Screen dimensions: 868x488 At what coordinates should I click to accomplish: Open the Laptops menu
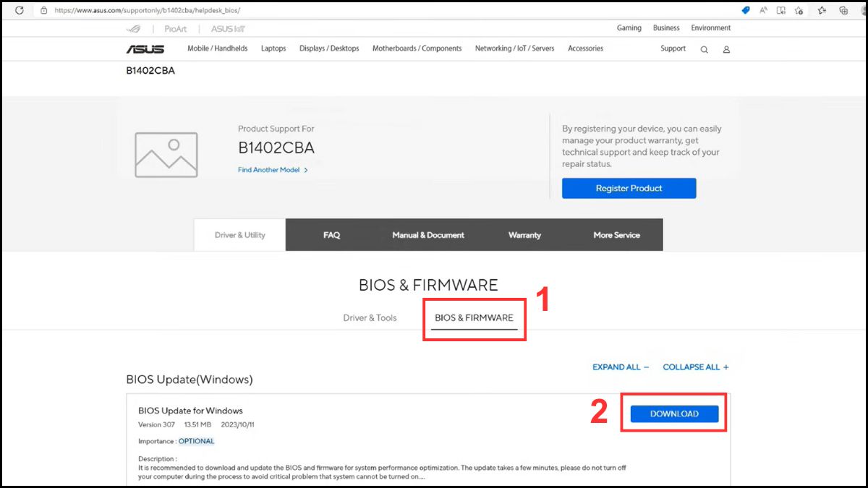click(273, 48)
